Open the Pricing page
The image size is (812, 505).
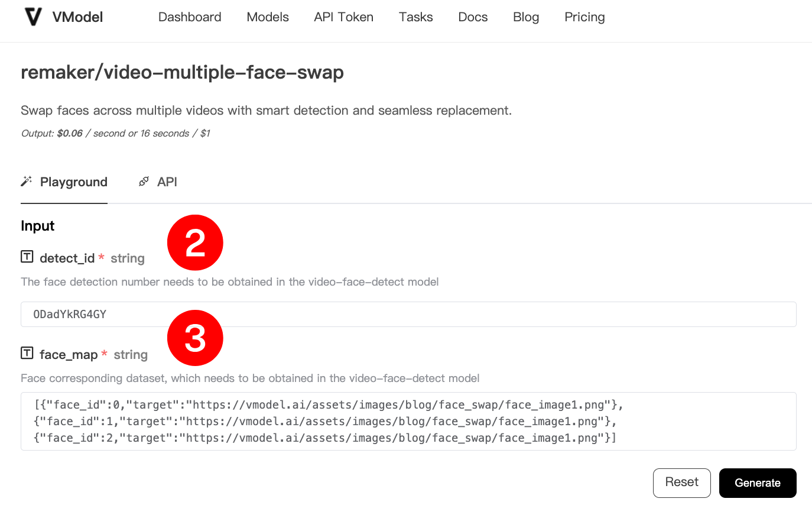point(584,17)
